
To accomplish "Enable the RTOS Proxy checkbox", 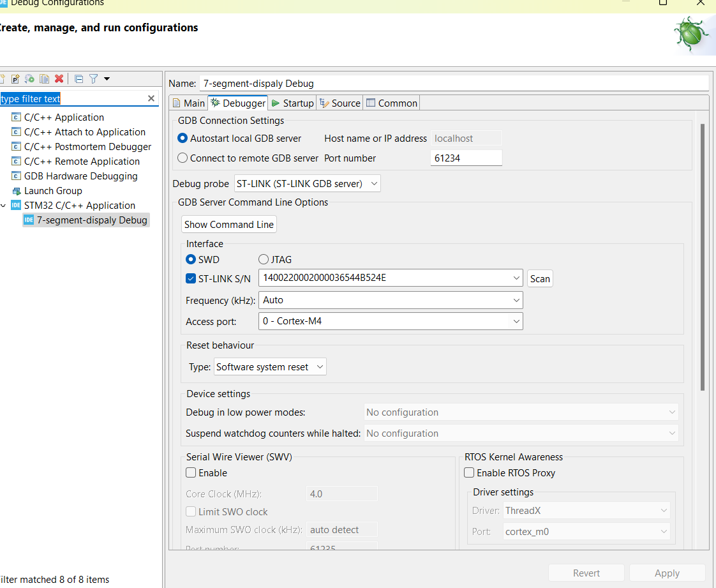I will [469, 473].
